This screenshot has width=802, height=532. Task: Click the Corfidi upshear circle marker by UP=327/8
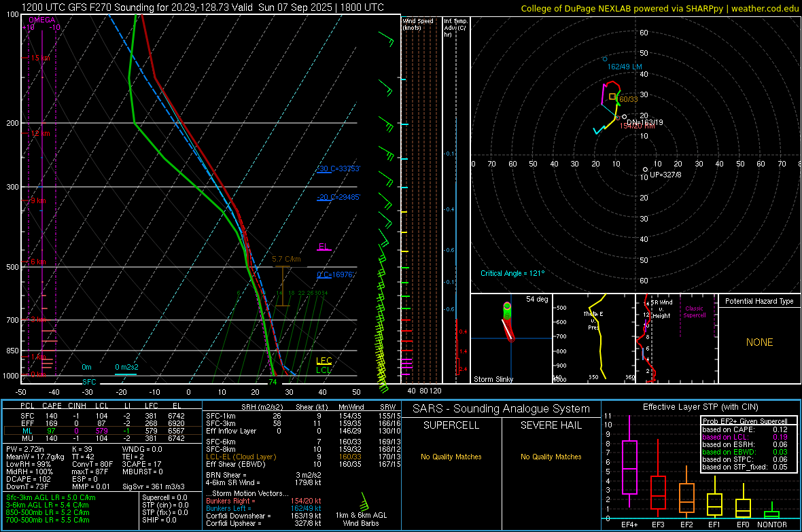tap(645, 169)
